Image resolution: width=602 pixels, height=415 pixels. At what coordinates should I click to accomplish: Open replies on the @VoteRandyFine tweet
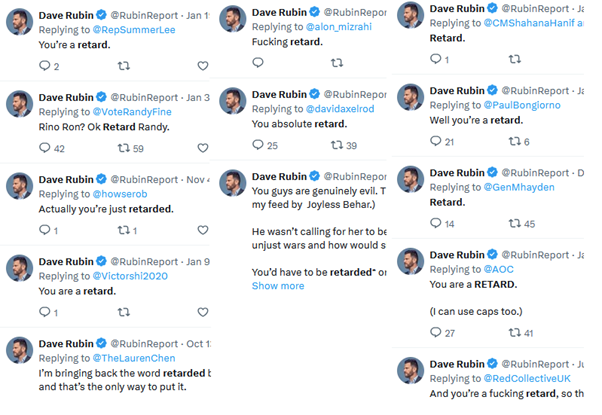[x=44, y=148]
